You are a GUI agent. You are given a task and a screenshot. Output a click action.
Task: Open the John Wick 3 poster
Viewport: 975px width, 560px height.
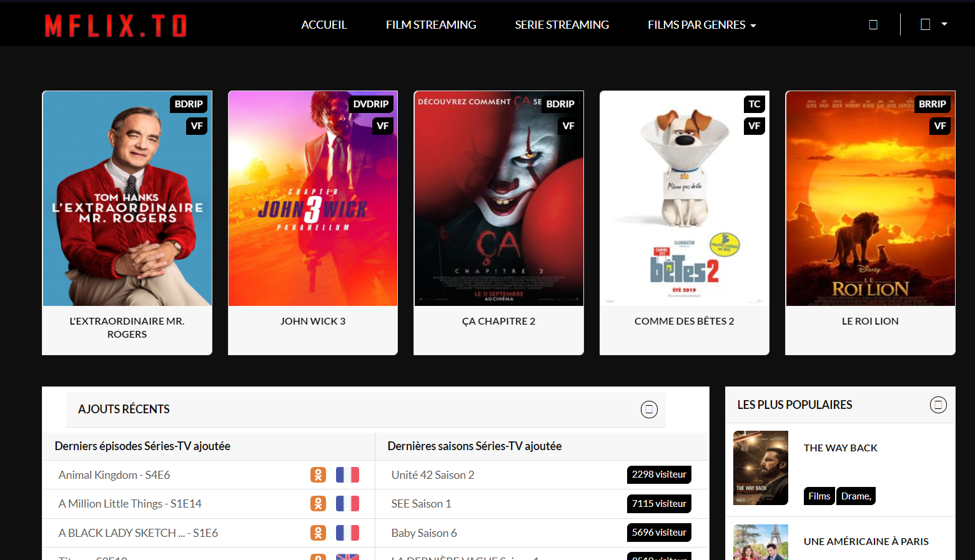coord(313,199)
